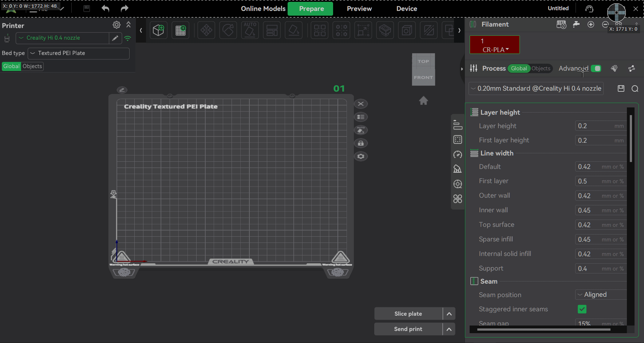Show next toolbar items with right arrow

(x=459, y=30)
